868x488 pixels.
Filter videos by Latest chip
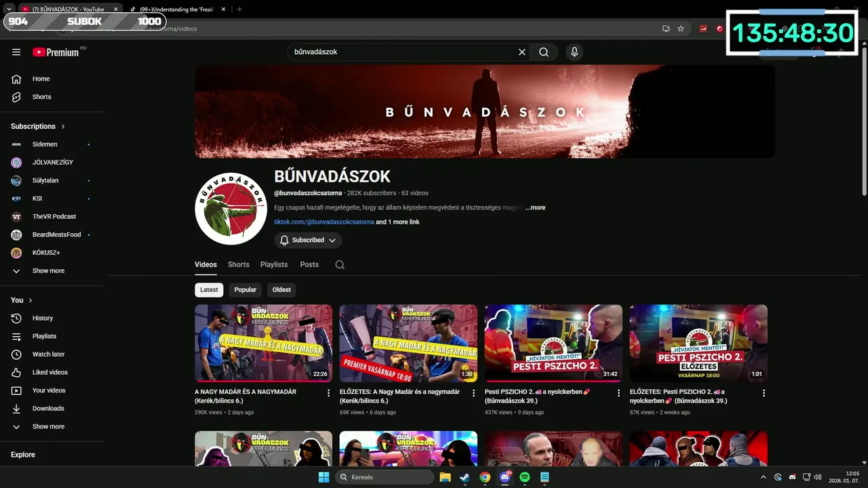[209, 289]
